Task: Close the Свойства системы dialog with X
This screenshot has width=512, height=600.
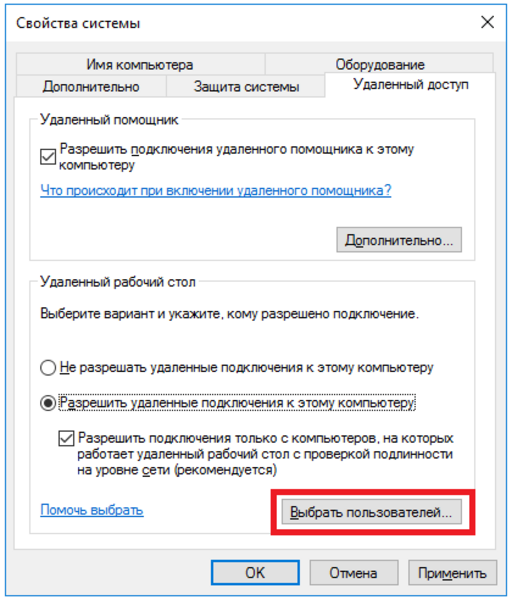Action: coord(488,22)
